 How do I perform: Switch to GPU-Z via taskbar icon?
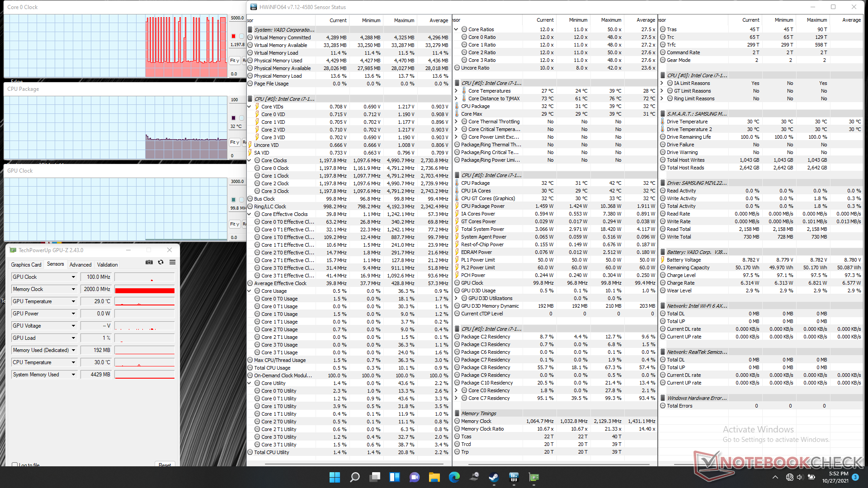534,477
